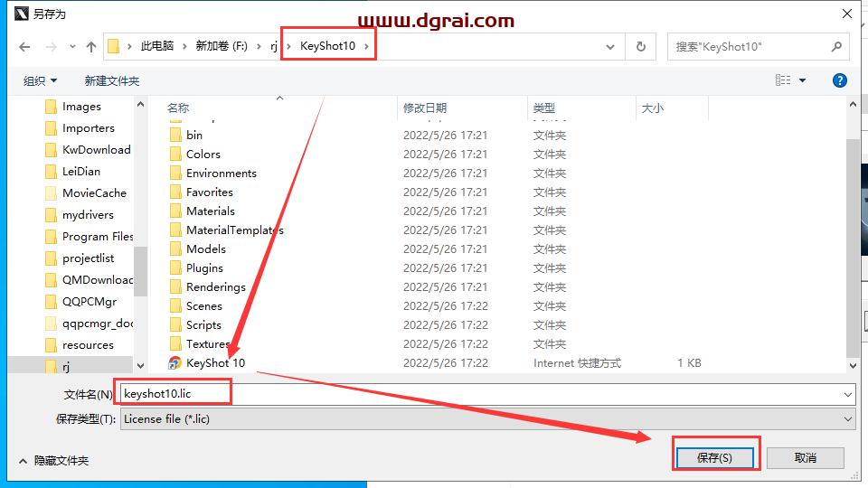868x488 pixels.
Task: Select the KeyShot 10 internet shortcut
Action: (x=215, y=363)
